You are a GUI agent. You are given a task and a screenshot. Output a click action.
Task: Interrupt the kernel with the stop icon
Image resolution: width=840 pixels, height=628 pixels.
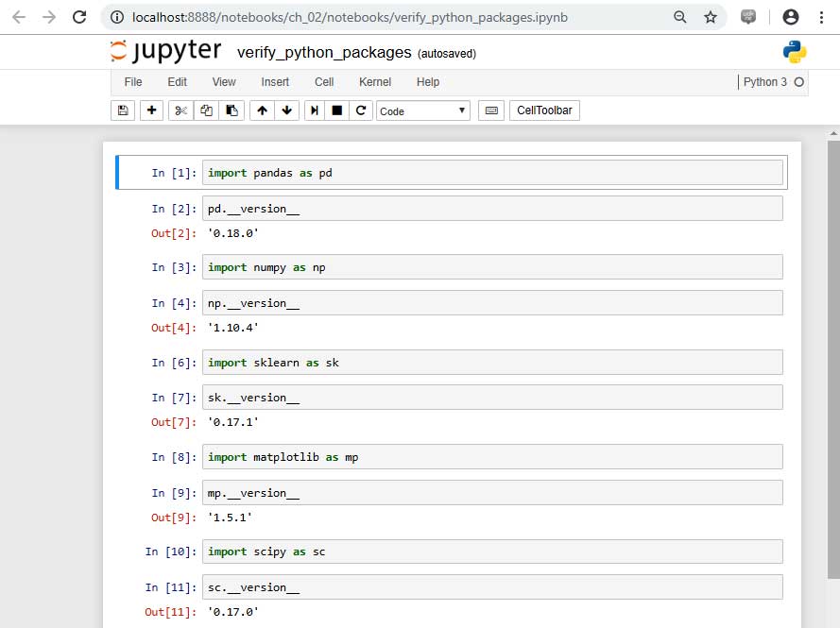coord(336,110)
